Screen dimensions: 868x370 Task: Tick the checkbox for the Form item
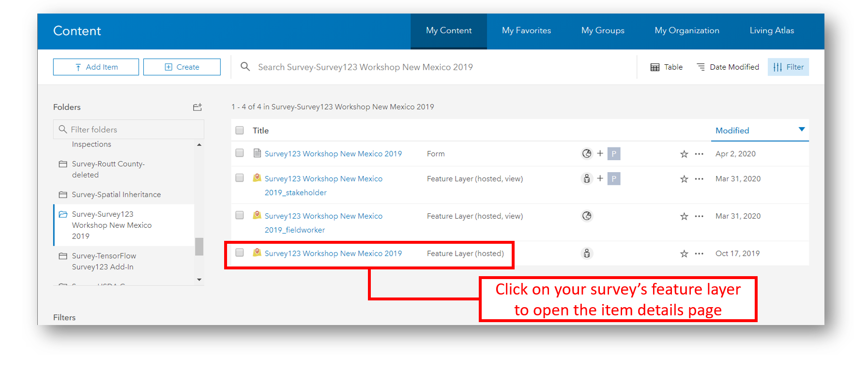[240, 153]
